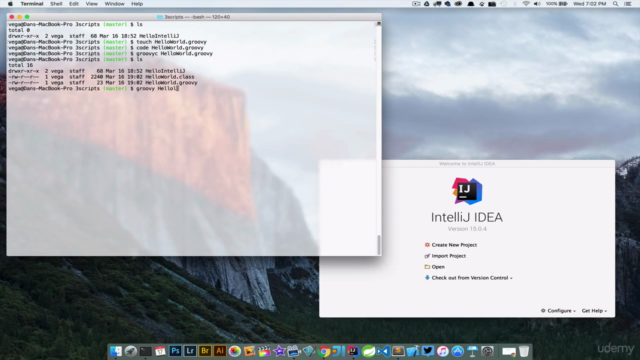Click 'Version 15.0.4' text in IntelliJ
The image size is (640, 360).
coord(467,229)
